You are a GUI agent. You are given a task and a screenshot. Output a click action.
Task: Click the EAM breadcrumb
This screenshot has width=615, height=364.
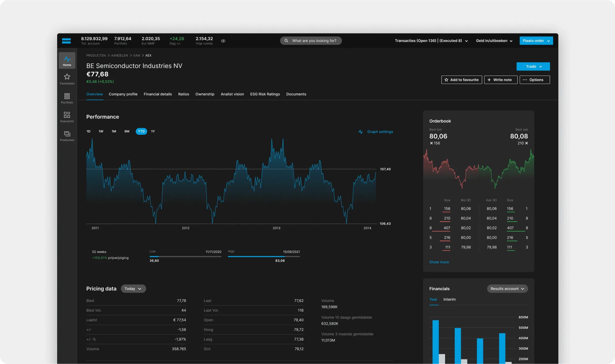point(137,55)
